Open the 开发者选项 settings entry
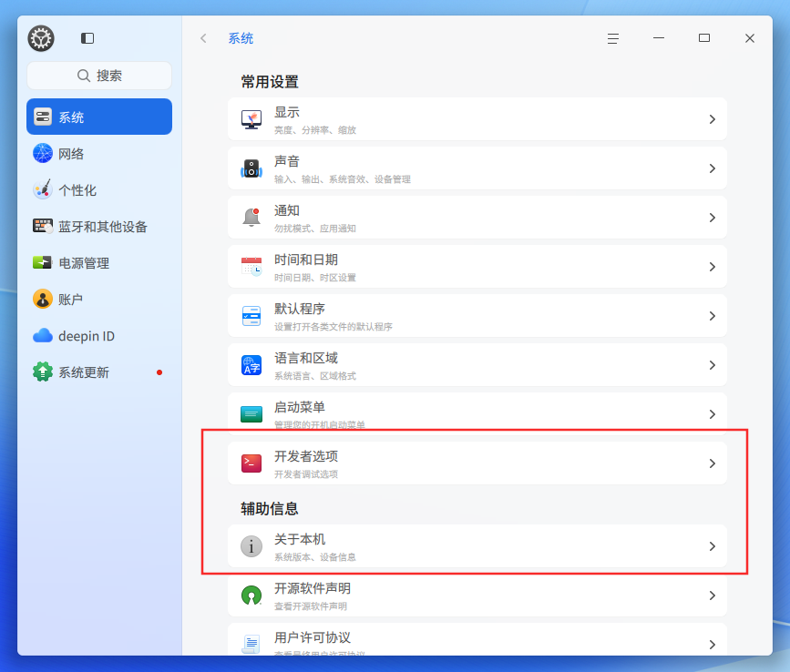 (x=477, y=463)
